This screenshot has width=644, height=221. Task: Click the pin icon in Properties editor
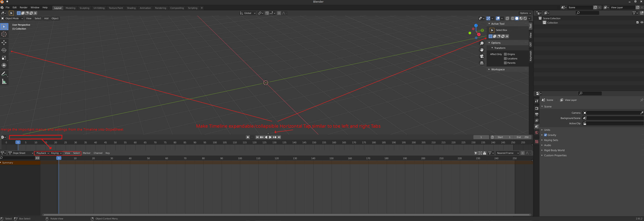[x=642, y=100]
